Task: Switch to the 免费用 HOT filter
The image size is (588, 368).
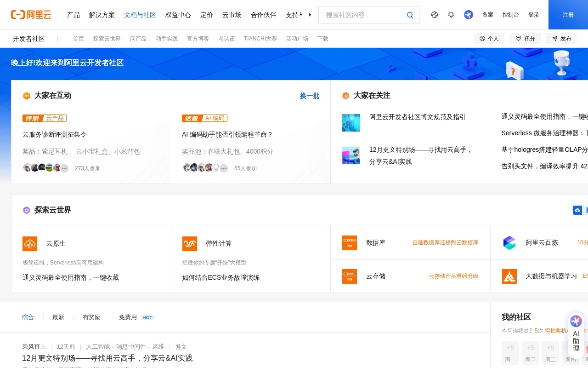Action: point(128,317)
